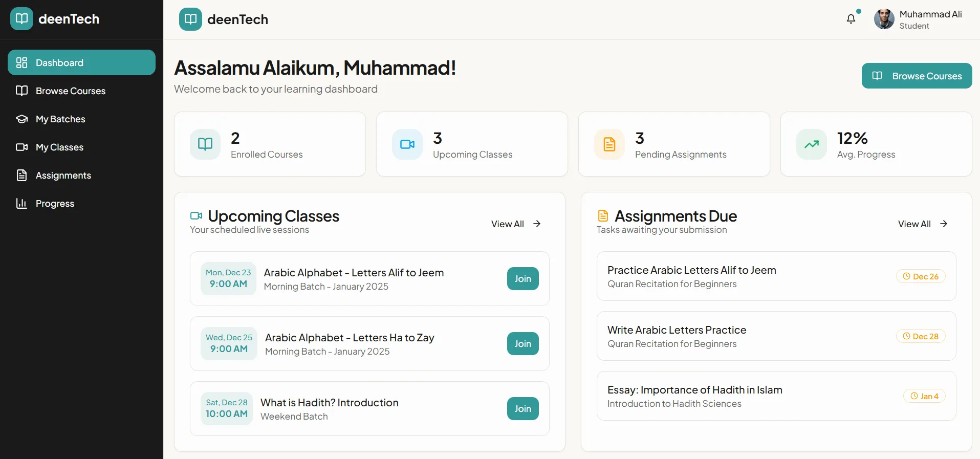Click the deenTech book logo in header
The width and height of the screenshot is (980, 459).
click(190, 19)
